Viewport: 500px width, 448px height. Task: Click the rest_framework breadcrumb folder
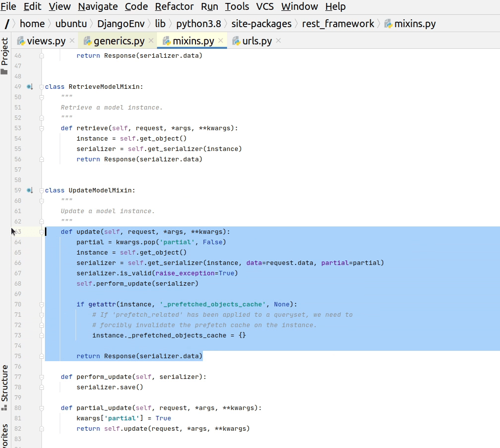(338, 24)
